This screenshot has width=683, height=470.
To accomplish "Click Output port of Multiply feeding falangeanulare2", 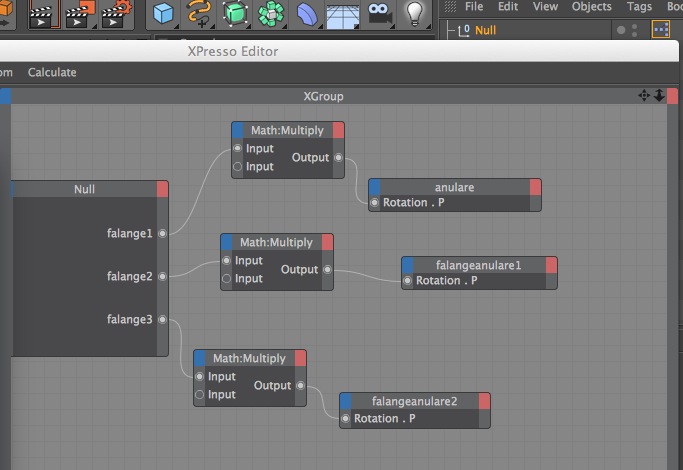I will [301, 385].
